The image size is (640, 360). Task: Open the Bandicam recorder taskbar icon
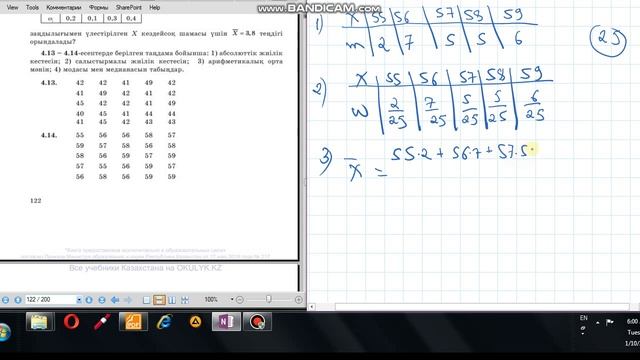click(x=257, y=322)
